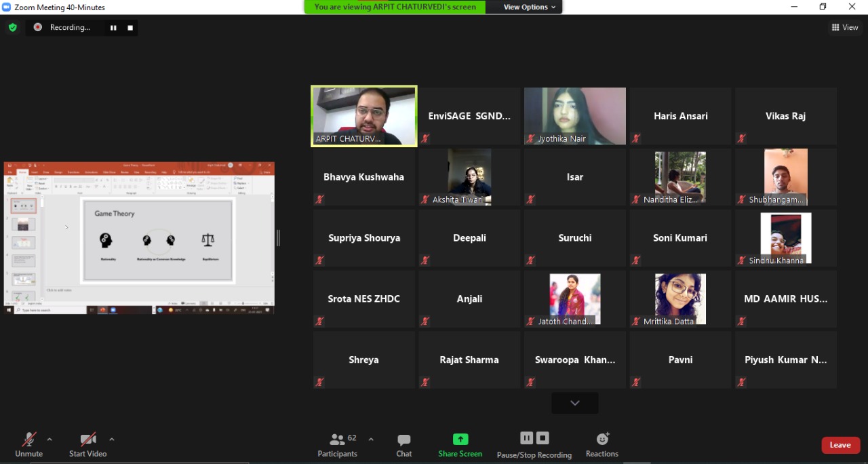Show next page of participant tiles

click(x=574, y=403)
